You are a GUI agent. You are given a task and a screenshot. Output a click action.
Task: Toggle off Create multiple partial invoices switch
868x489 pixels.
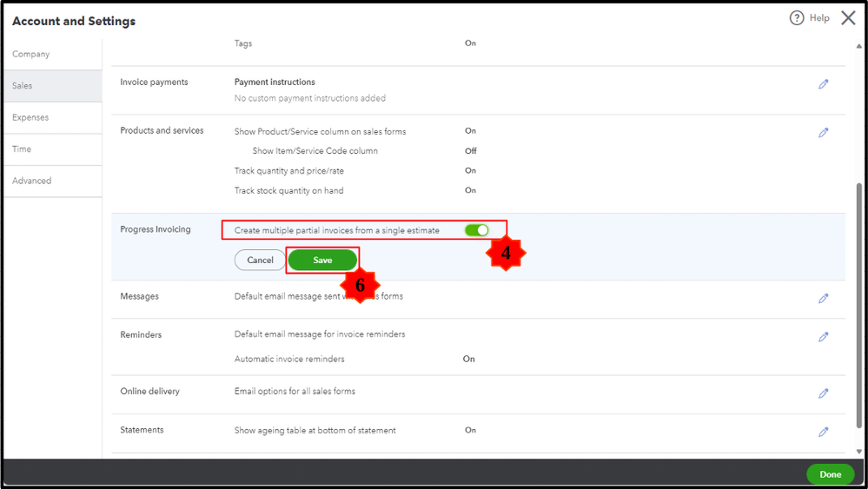[x=477, y=230]
